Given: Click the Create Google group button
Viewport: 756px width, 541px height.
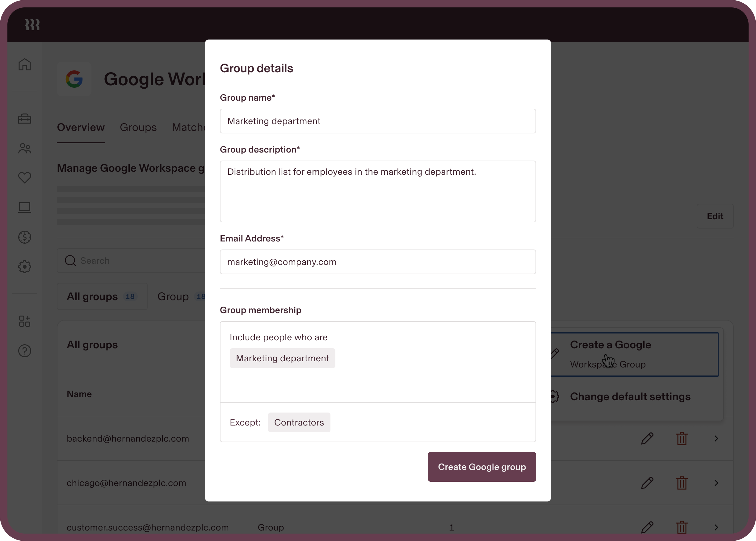Looking at the screenshot, I should (482, 467).
